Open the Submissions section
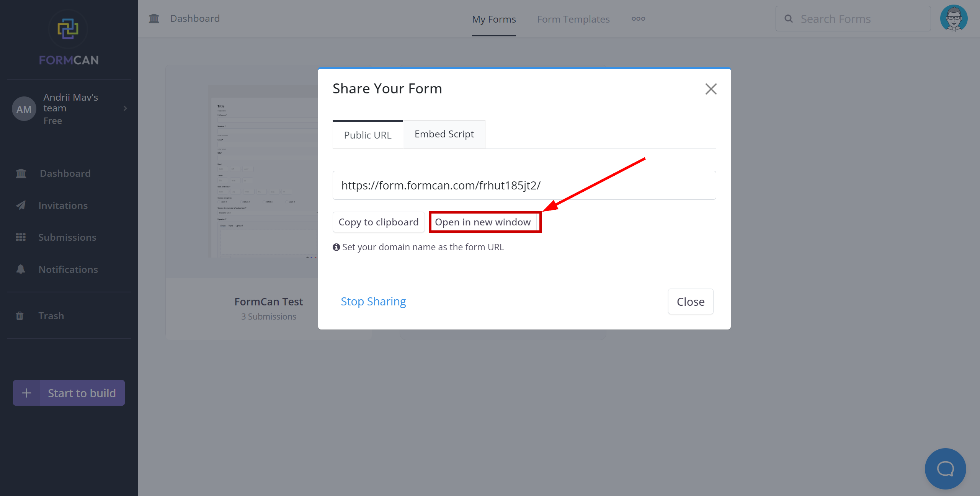980x496 pixels. [67, 237]
